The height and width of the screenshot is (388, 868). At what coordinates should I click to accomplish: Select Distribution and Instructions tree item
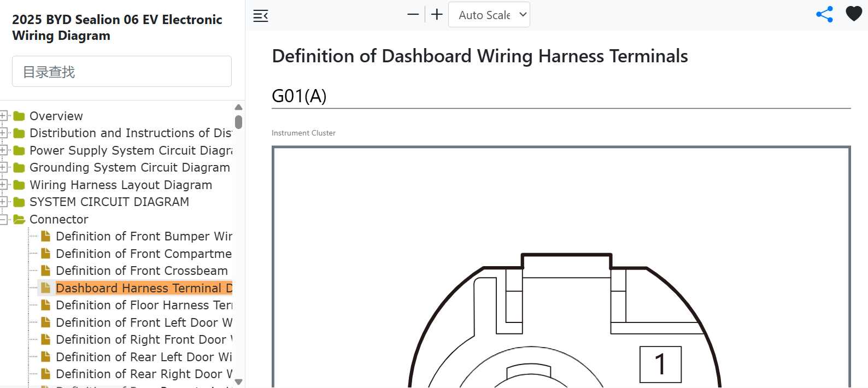point(131,133)
